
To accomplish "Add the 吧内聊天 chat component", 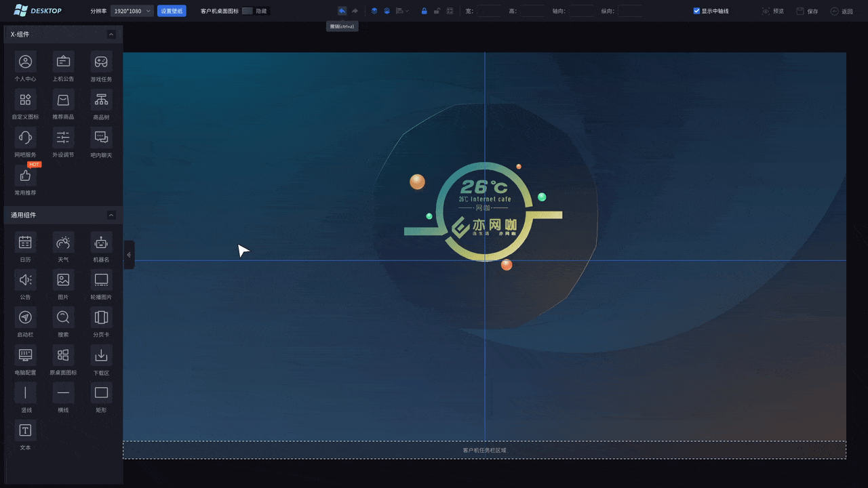I will [101, 138].
